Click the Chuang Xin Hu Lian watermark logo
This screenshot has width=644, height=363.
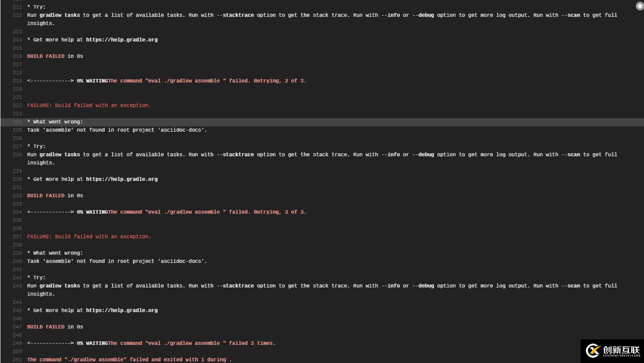click(x=613, y=351)
